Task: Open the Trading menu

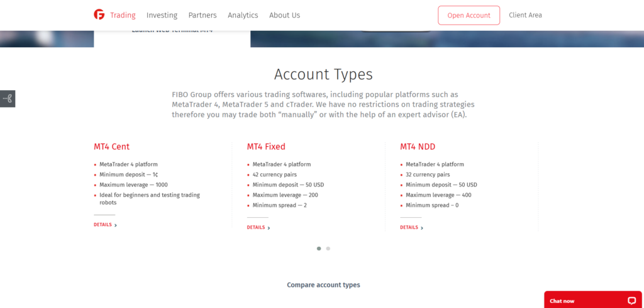Action: (123, 15)
